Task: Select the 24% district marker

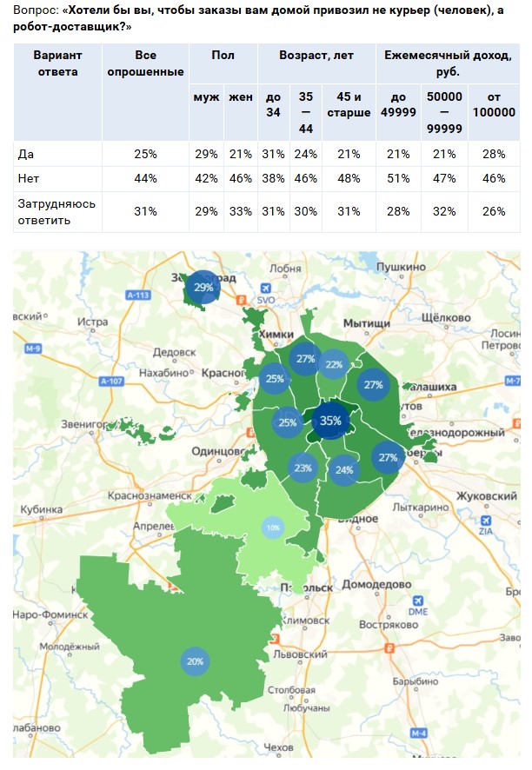Action: (x=344, y=470)
